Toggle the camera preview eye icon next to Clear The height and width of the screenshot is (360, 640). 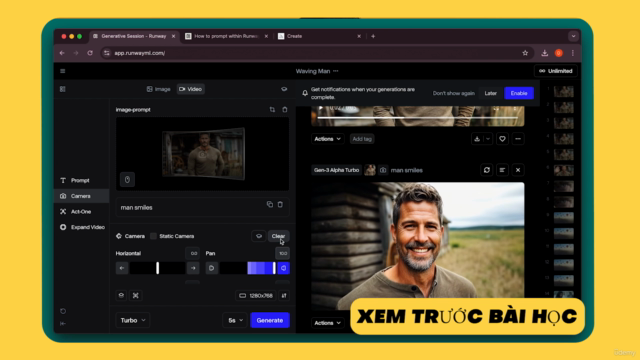click(x=258, y=236)
